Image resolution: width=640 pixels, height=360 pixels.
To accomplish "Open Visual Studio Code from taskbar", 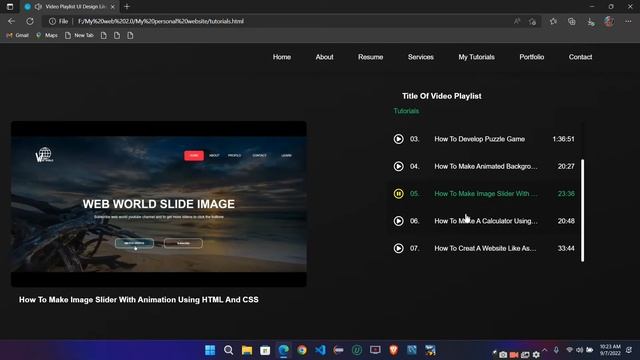I will click(x=320, y=350).
